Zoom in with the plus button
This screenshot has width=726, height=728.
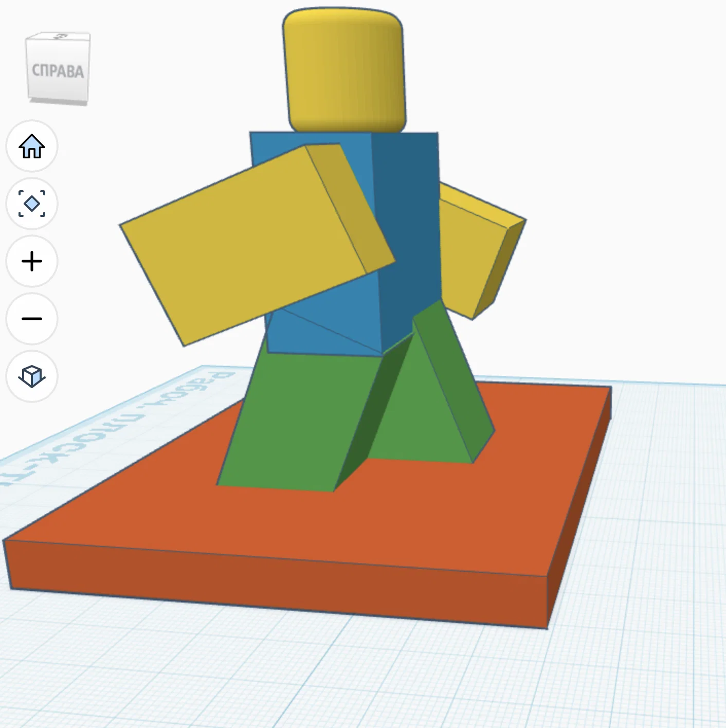point(32,261)
